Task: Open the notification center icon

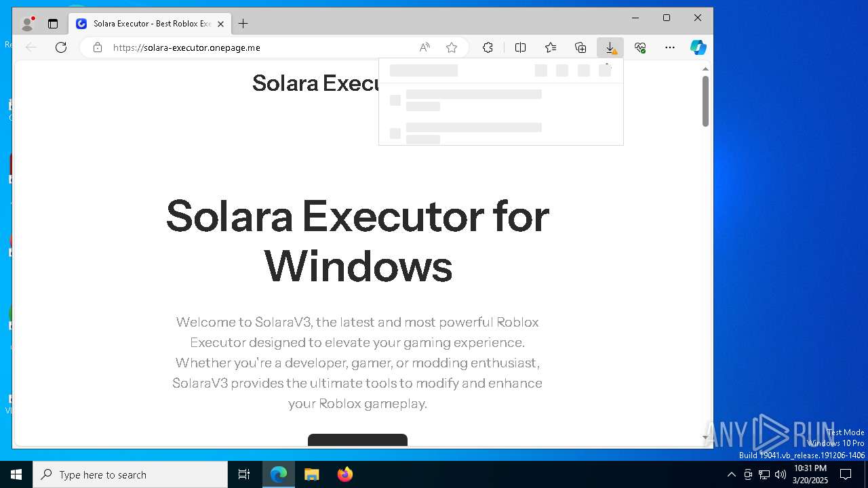Action: pyautogui.click(x=846, y=474)
